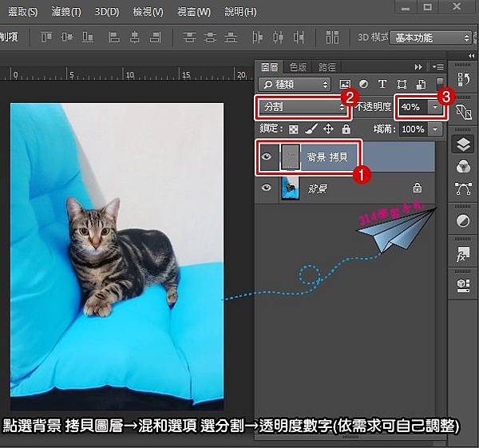Open the Channels panel icon in dock
The height and width of the screenshot is (448, 479).
click(x=463, y=167)
